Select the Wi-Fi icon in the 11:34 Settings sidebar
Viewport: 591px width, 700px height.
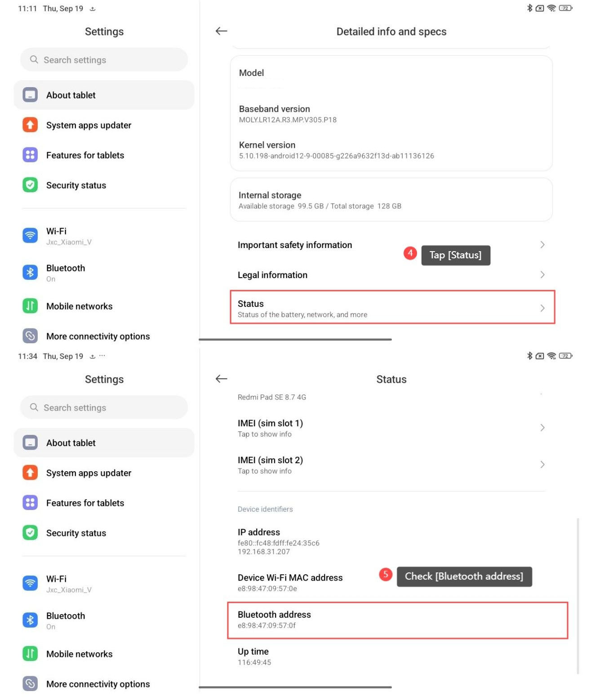coord(30,583)
